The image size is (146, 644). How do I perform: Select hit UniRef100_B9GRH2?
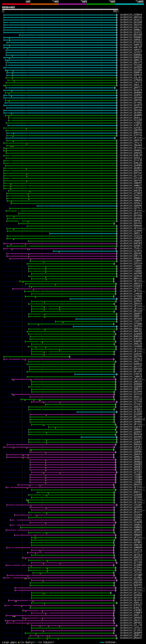pos(131,37)
